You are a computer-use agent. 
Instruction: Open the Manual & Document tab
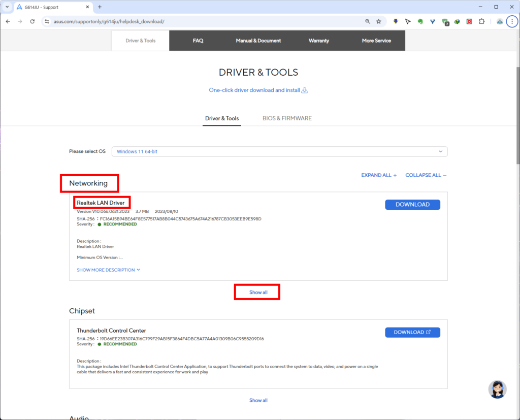pyautogui.click(x=258, y=41)
